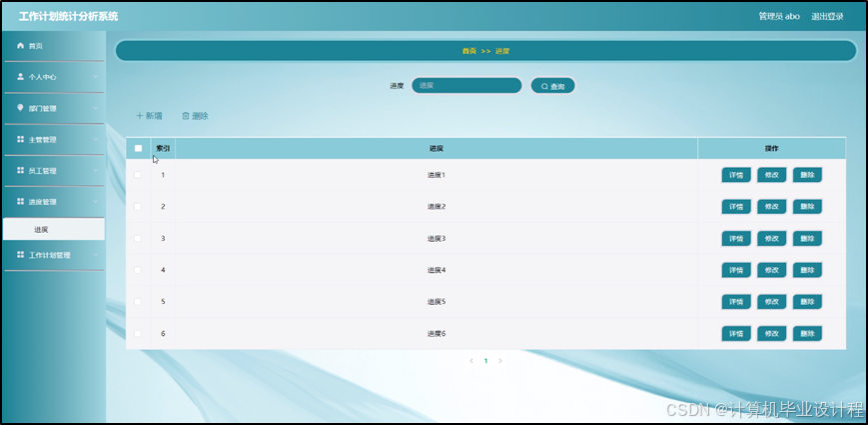
Task: Click the grid icon beside 员工管理
Action: point(21,170)
